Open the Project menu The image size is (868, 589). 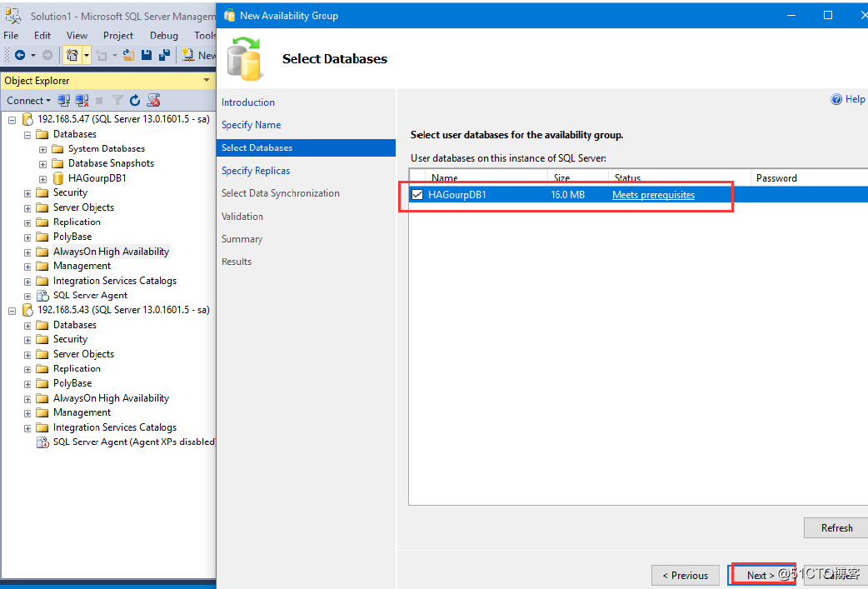point(118,36)
